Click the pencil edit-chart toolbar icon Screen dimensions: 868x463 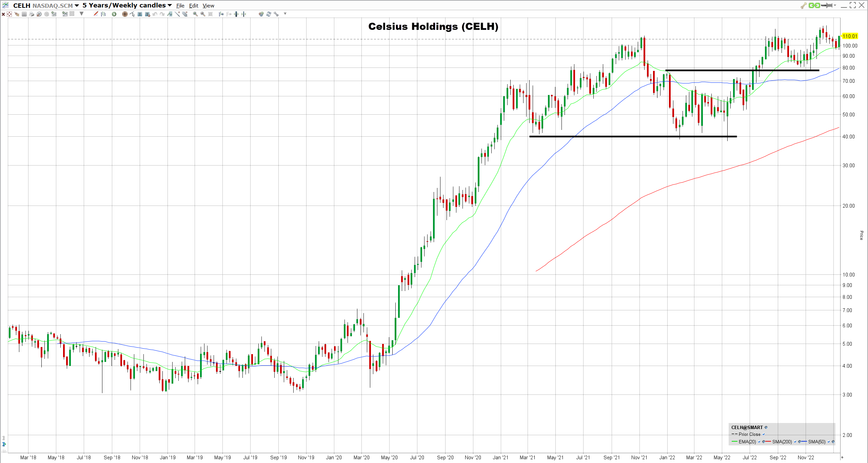[96, 14]
